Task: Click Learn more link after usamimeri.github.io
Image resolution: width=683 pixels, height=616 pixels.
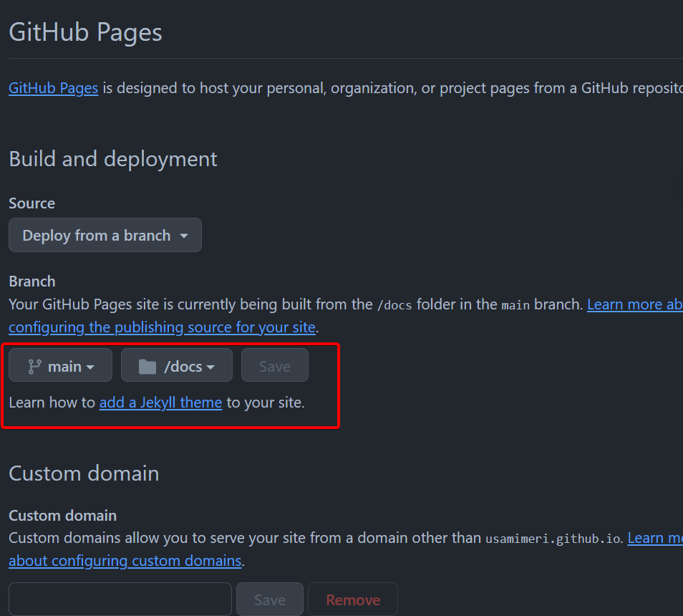Action: click(x=654, y=538)
